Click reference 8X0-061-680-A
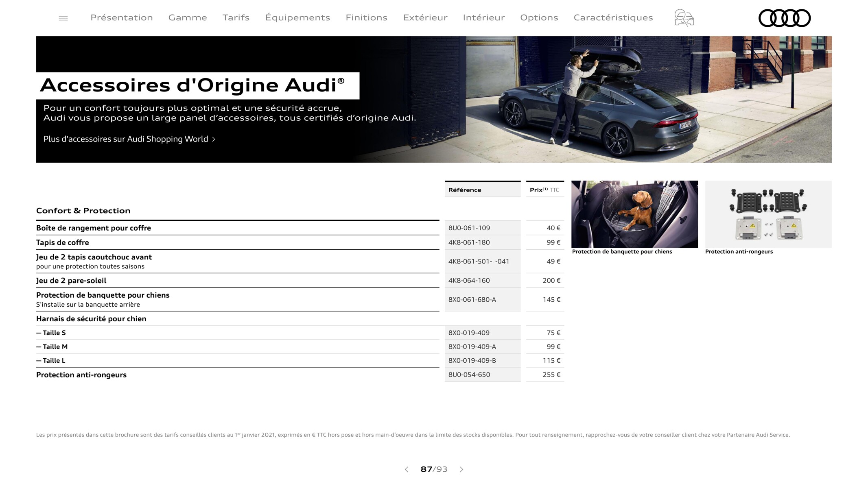This screenshot has width=868, height=488. click(472, 300)
